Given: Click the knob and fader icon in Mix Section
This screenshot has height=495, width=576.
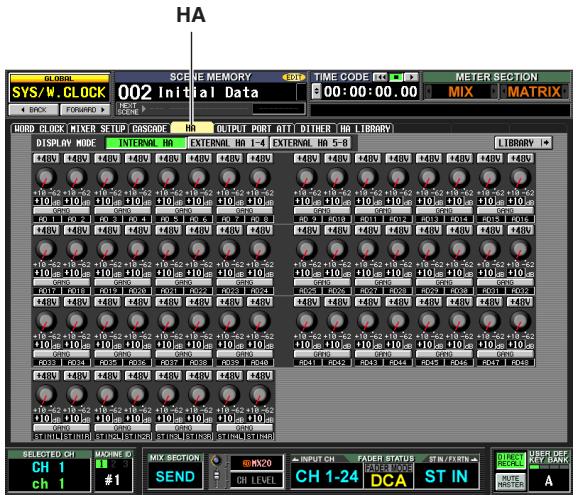Looking at the screenshot, I should pyautogui.click(x=217, y=470).
